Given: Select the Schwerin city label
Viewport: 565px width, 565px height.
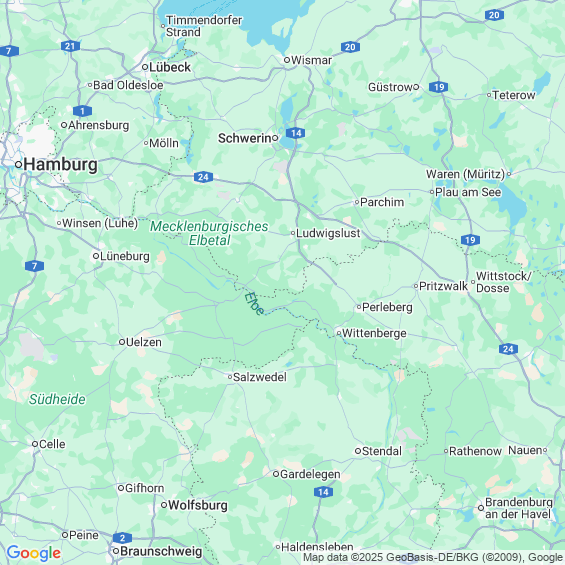Looking at the screenshot, I should [244, 138].
